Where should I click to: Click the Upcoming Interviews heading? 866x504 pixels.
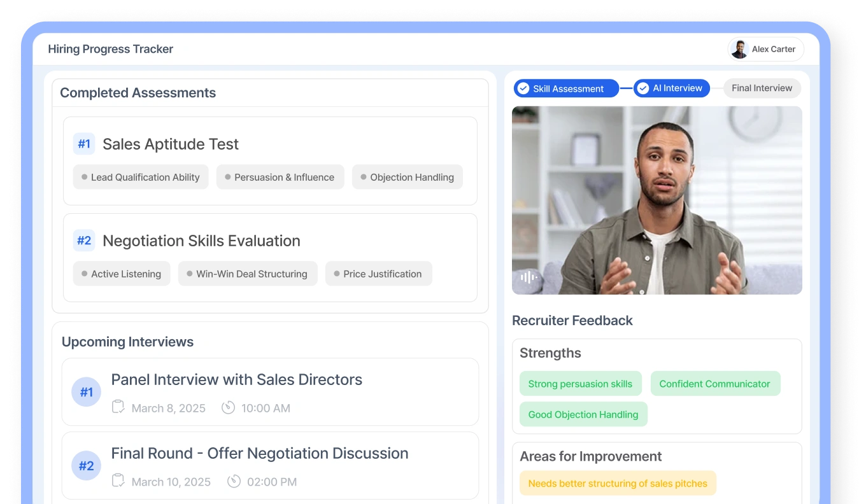128,342
